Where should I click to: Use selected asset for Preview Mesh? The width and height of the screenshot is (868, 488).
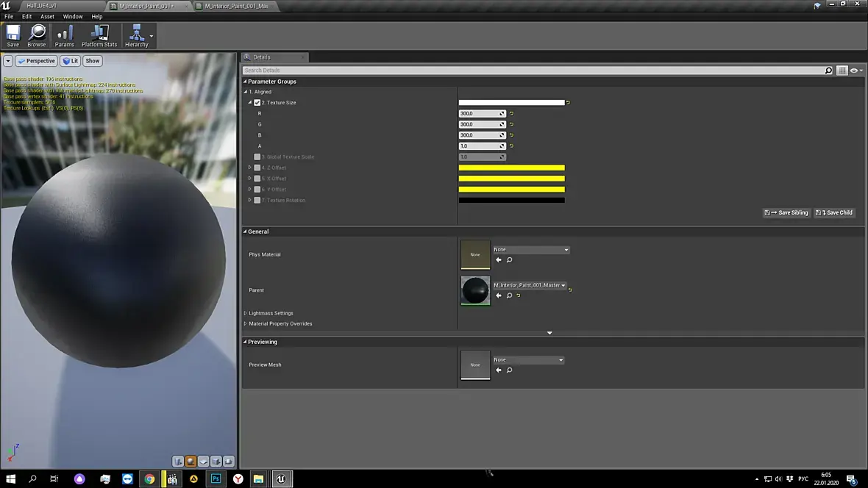499,370
